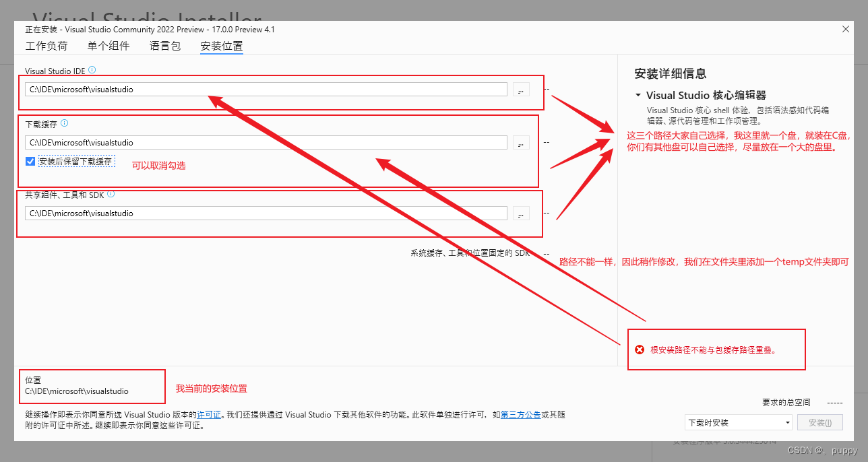Click the info icon next to Visual Studio IDE
This screenshot has width=868, height=462.
pos(92,69)
